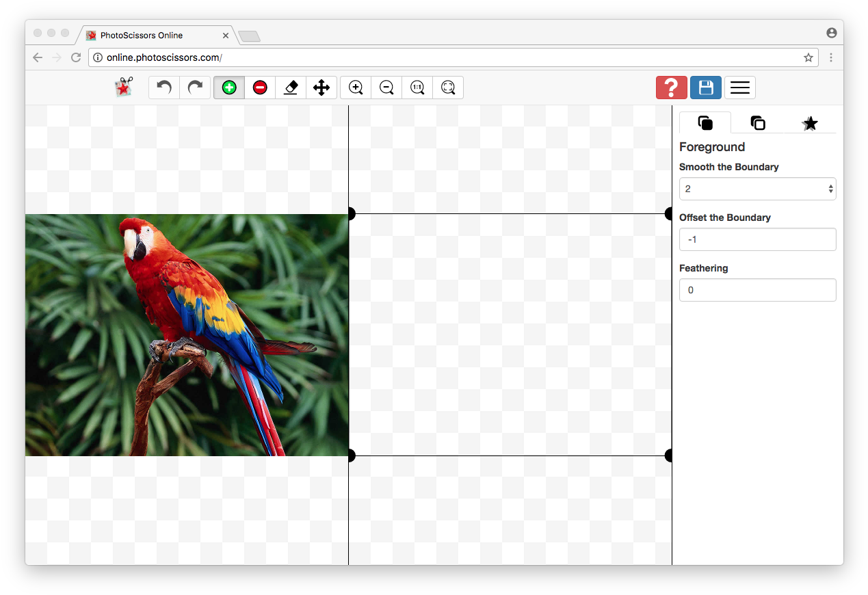Open help with red question mark
This screenshot has width=868, height=595.
[x=671, y=88]
